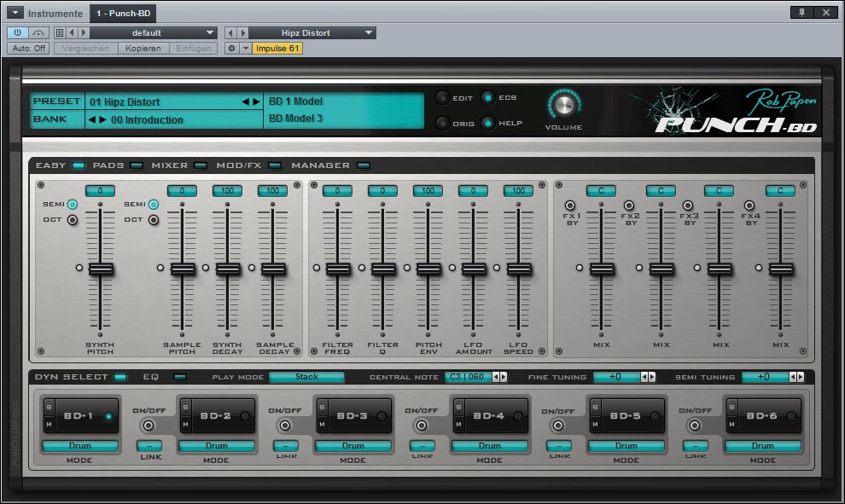Click the LFO Speed slider handle

point(519,269)
